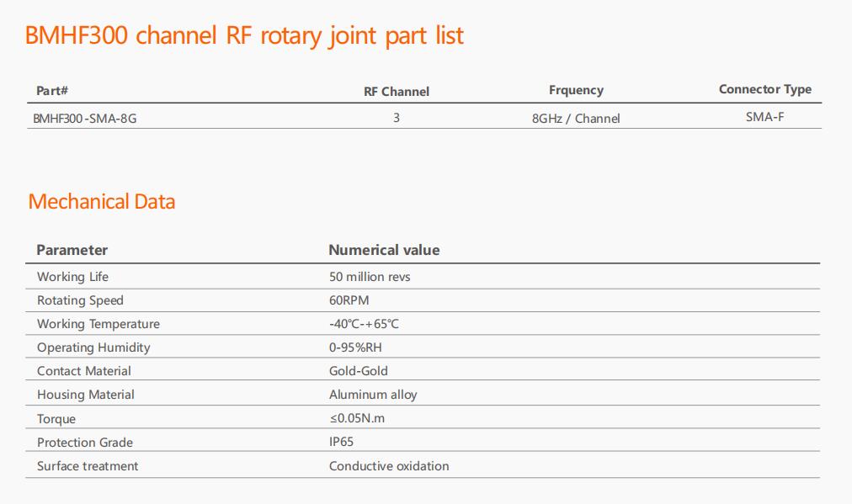Click the RF Channel column header
Screen dimensions: 852x504
pyautogui.click(x=396, y=92)
